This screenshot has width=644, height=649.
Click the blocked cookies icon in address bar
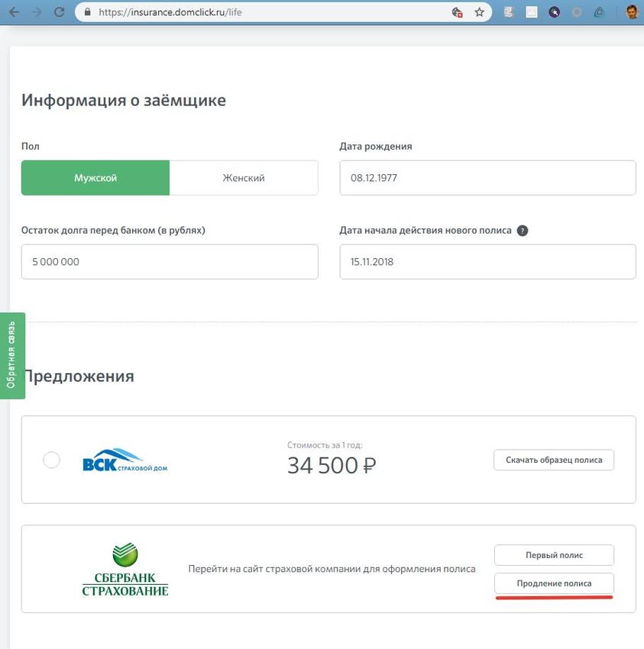[457, 12]
